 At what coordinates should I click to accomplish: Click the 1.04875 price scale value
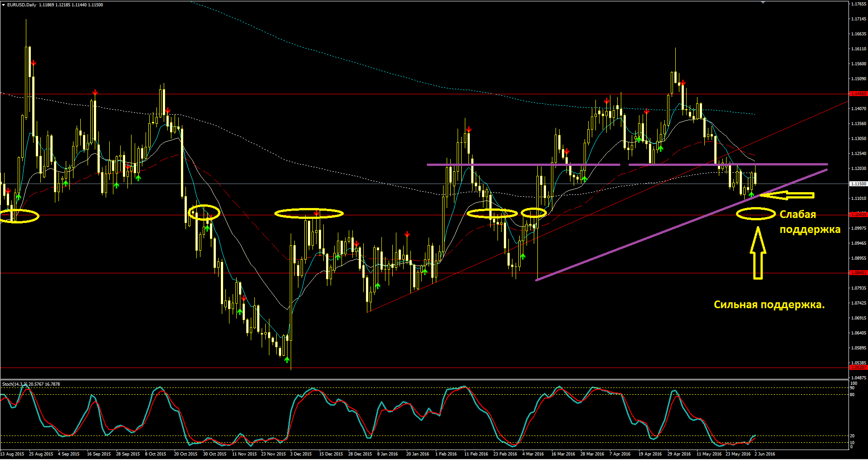pyautogui.click(x=859, y=378)
